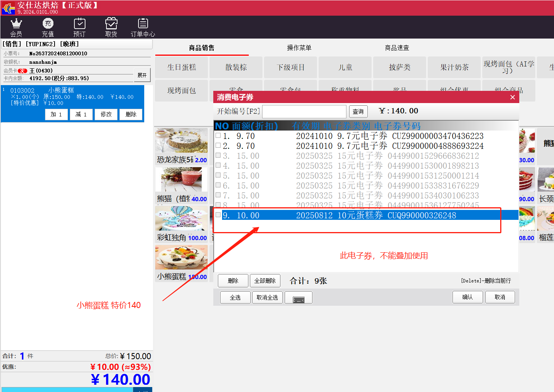Click cashier name nanshanjm
The height and width of the screenshot is (392, 554).
[43, 62]
